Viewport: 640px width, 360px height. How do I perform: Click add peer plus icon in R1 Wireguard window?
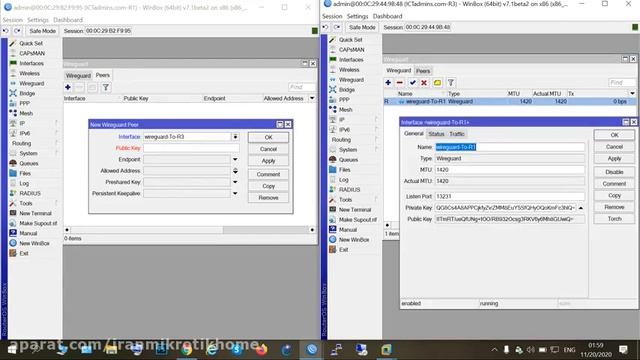(68, 87)
